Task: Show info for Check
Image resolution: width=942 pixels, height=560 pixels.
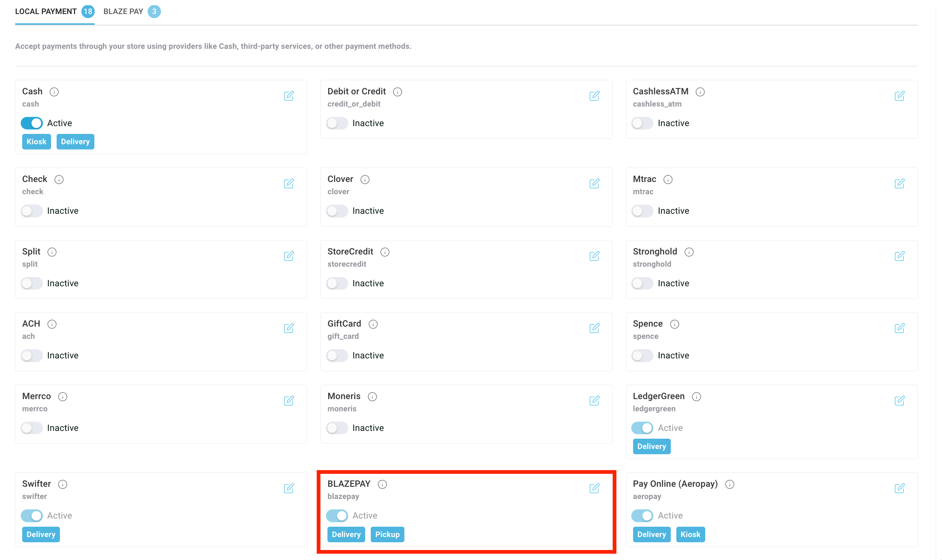Action: pyautogui.click(x=59, y=179)
